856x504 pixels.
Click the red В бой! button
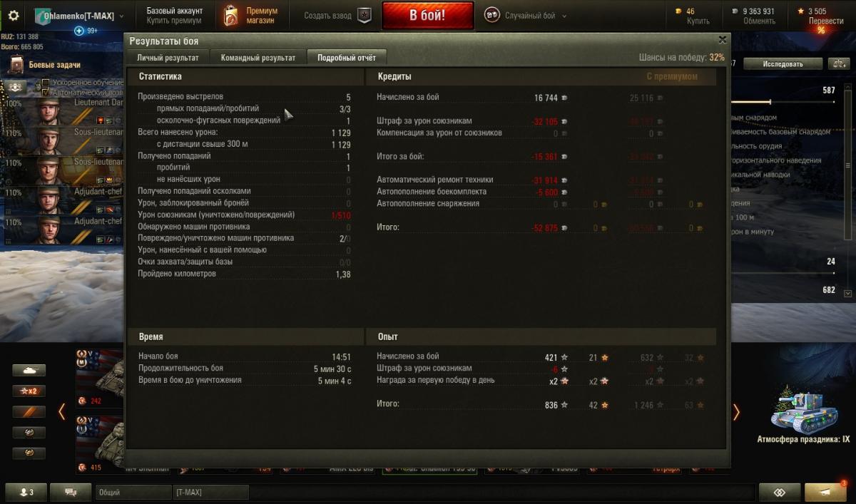pyautogui.click(x=428, y=16)
